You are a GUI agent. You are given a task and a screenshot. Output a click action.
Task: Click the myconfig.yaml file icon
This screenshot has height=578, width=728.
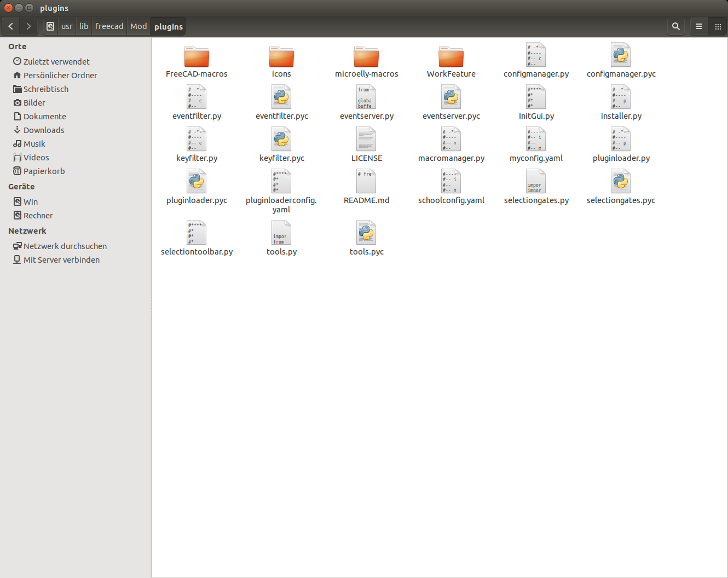click(536, 139)
